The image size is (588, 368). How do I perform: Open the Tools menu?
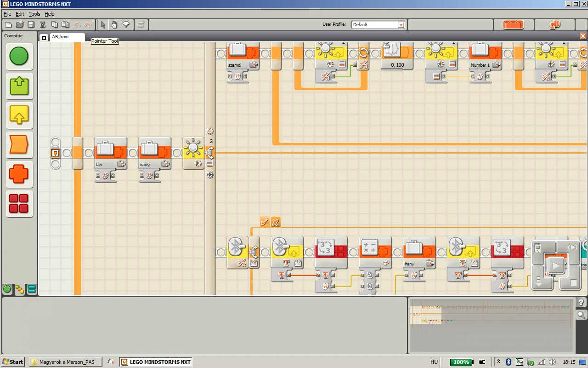click(34, 14)
